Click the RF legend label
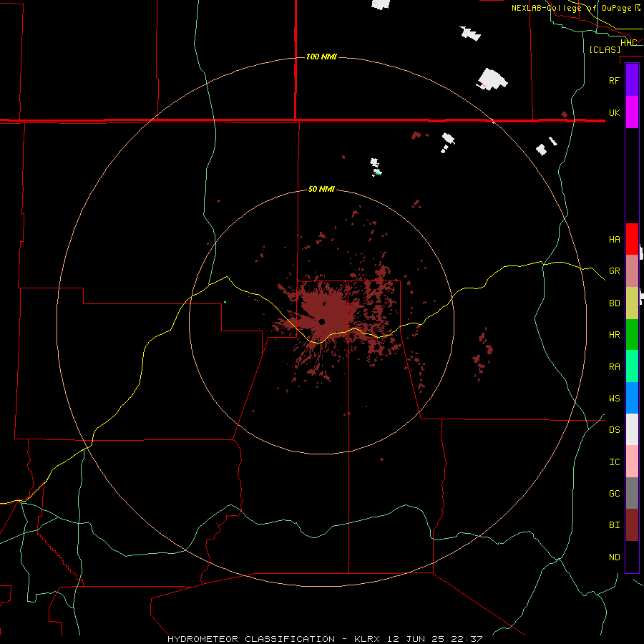Screen dimensions: 644x644 click(x=614, y=80)
